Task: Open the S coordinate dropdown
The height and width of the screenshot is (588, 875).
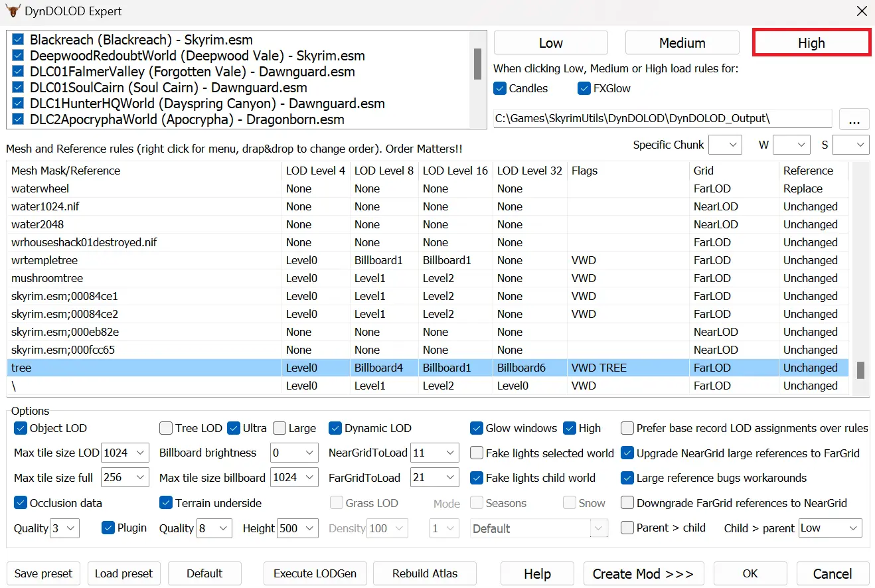Action: click(x=850, y=145)
